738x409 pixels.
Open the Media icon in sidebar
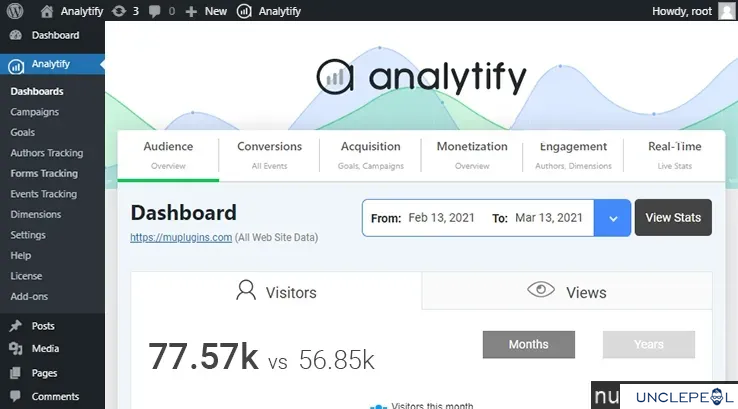tap(16, 349)
